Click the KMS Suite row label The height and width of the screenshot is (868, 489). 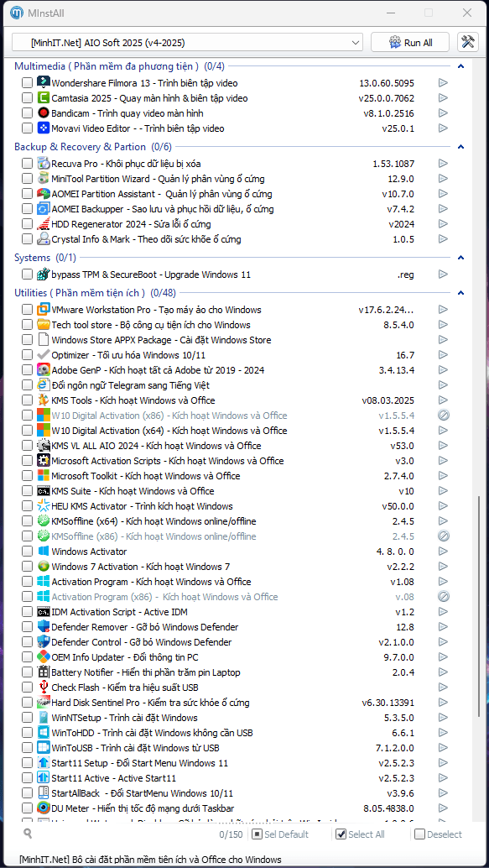[x=133, y=491]
